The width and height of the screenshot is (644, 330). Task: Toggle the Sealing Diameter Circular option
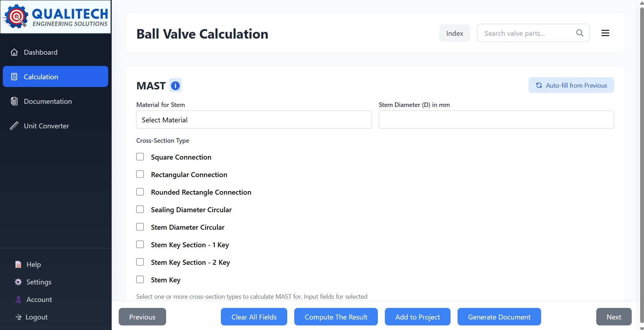click(x=140, y=209)
